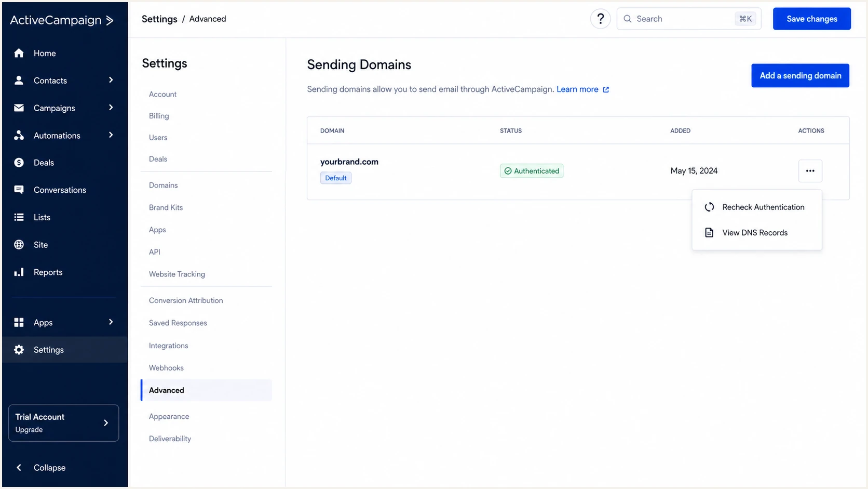
Task: Click the Authenticated status badge
Action: tap(532, 171)
